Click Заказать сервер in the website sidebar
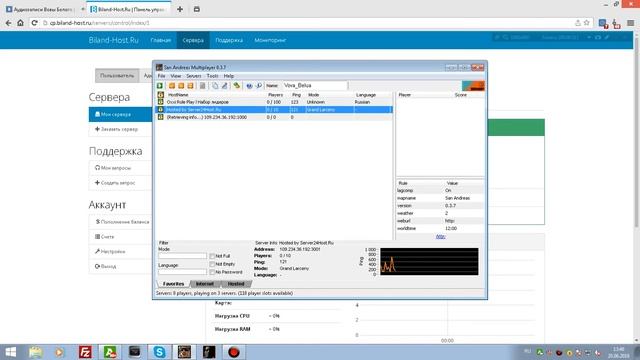Image resolution: width=640 pixels, height=360 pixels. [x=121, y=129]
